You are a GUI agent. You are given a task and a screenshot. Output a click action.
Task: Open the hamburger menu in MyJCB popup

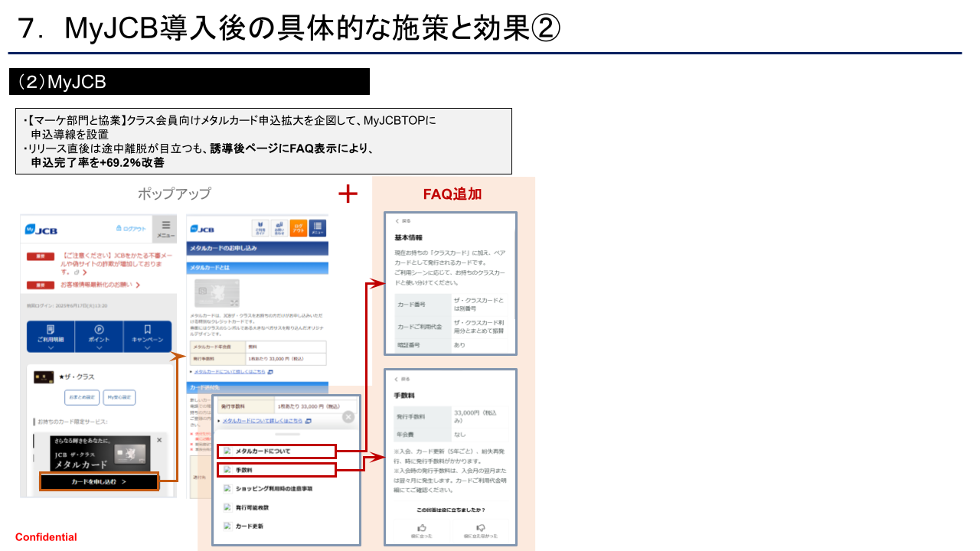click(x=165, y=229)
